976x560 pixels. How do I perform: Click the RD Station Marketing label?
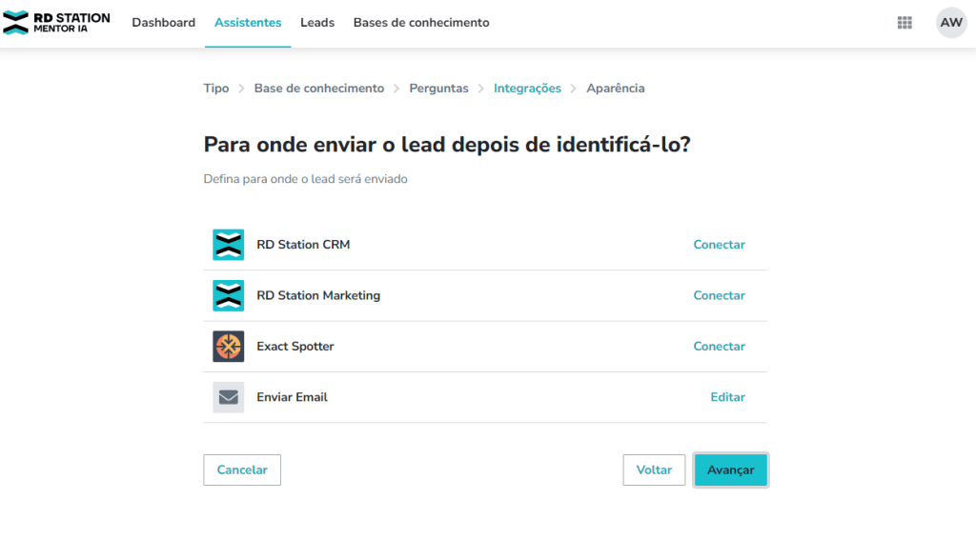(318, 295)
